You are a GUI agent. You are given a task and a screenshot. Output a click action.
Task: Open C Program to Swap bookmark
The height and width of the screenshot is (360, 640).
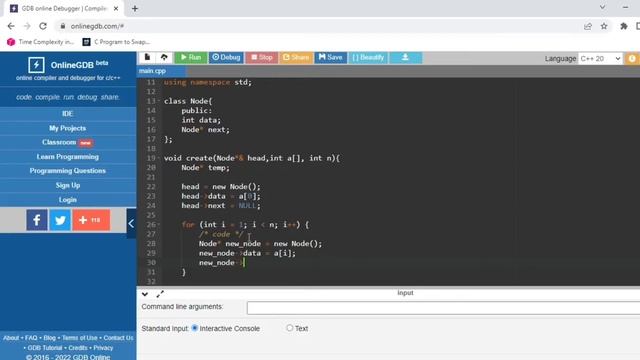116,42
